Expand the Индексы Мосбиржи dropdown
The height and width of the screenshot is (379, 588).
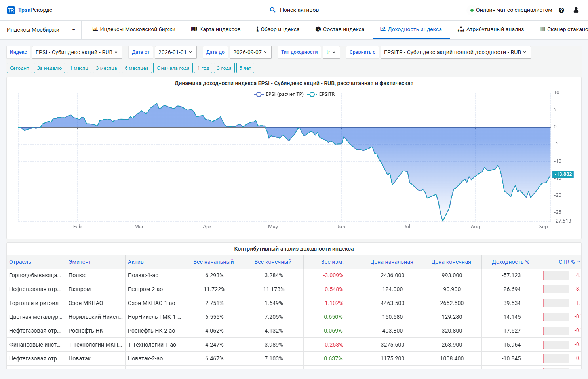point(41,30)
